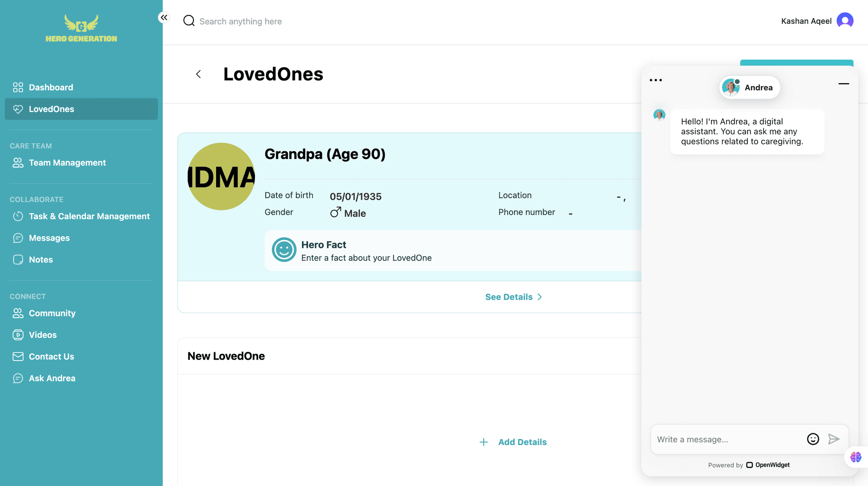The image size is (868, 486).
Task: Open the emoji picker in chat
Action: pyautogui.click(x=813, y=439)
